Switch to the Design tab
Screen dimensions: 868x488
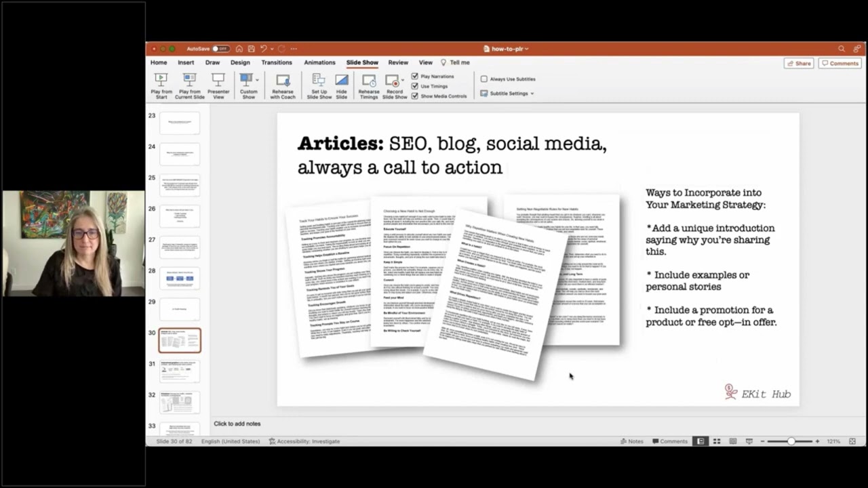pos(240,62)
